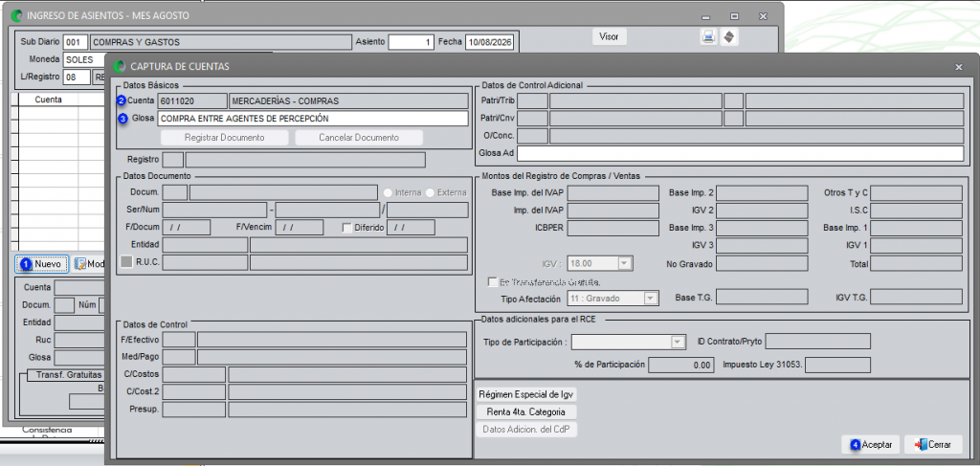Click the Base Imp. 2 amount field
The width and height of the screenshot is (980, 466).
(x=762, y=193)
